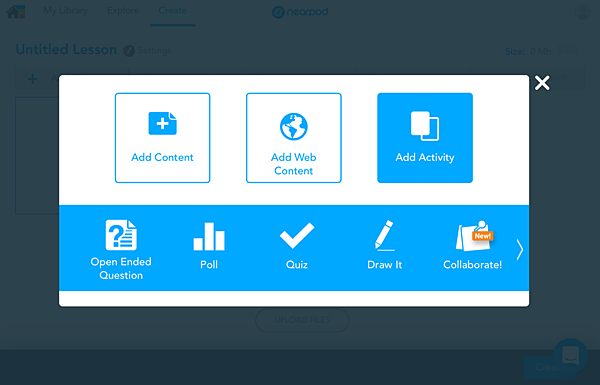Select the Add Activity tile

pos(425,138)
